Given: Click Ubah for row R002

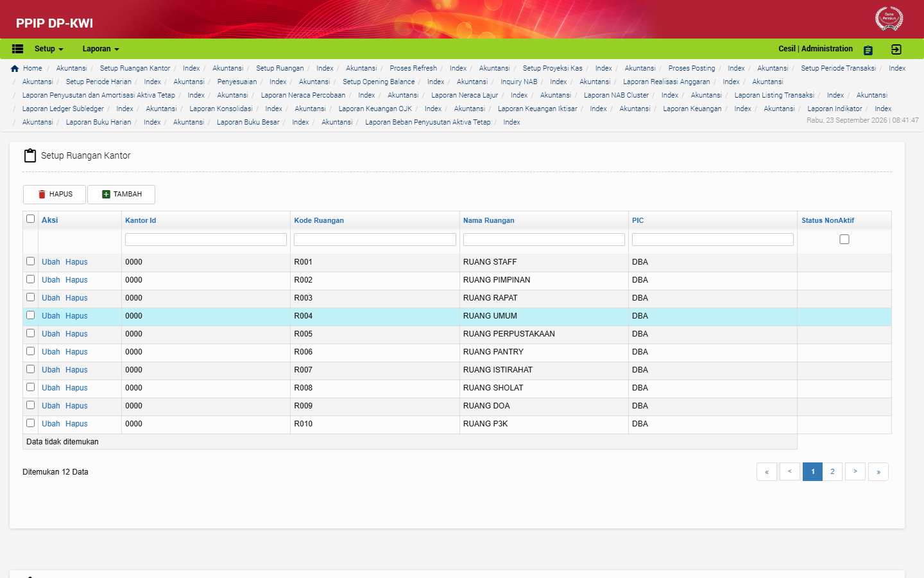Looking at the screenshot, I should 51,280.
